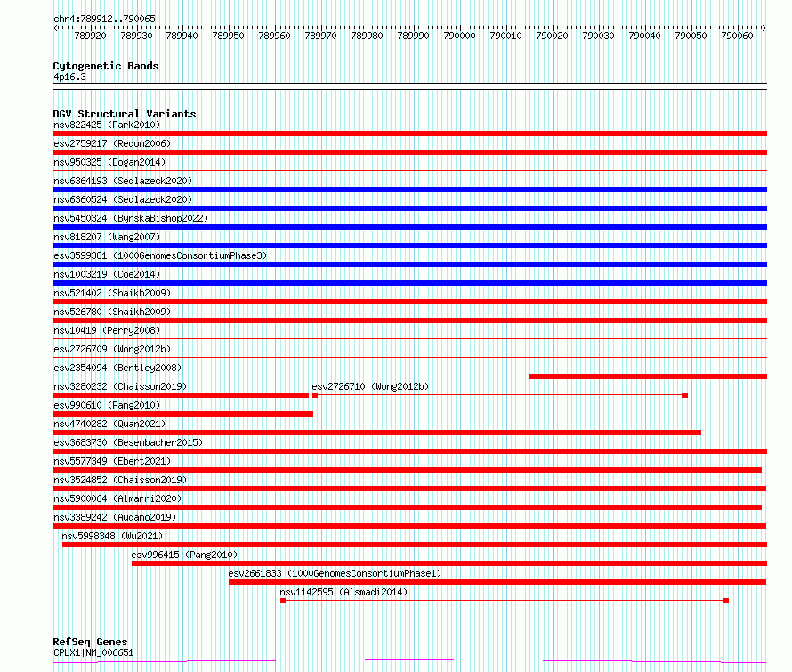Click the red bar under nsv5998348 (Wu2021)
Image resolution: width=792 pixels, height=672 pixels.
click(x=415, y=545)
